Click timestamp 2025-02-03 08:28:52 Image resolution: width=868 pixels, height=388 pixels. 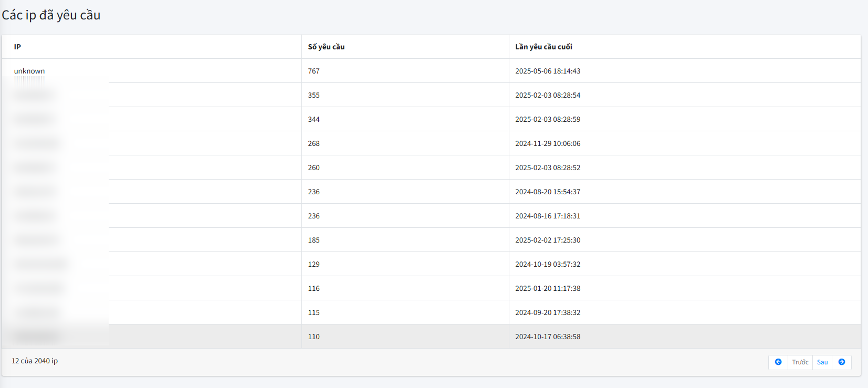[x=548, y=167]
